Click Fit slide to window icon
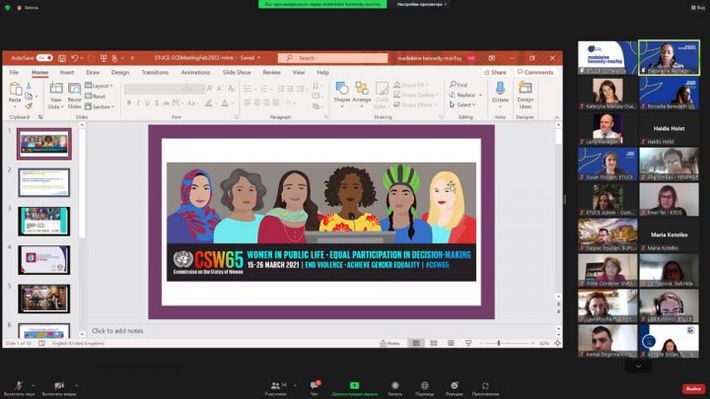Viewport: 710px width, 399px height. (x=557, y=343)
